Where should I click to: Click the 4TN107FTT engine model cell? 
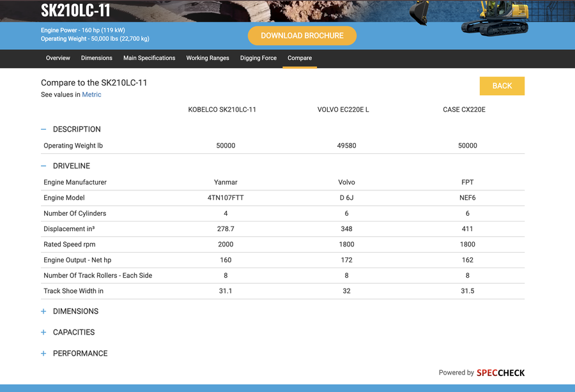(226, 197)
